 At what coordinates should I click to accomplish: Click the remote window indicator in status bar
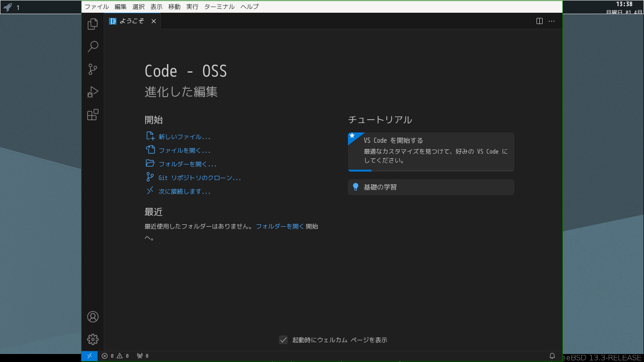[90, 356]
